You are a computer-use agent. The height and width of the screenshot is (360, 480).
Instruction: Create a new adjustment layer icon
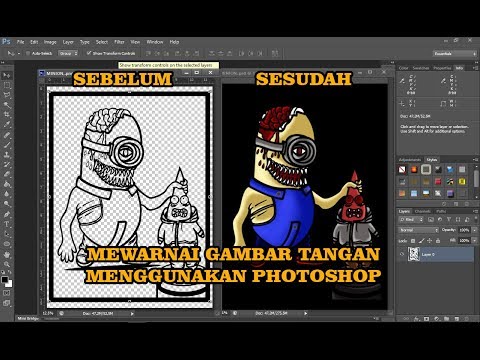click(437, 319)
